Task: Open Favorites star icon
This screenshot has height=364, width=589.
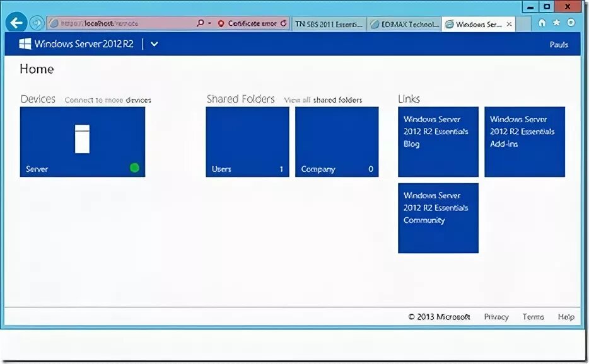Action: 556,23
